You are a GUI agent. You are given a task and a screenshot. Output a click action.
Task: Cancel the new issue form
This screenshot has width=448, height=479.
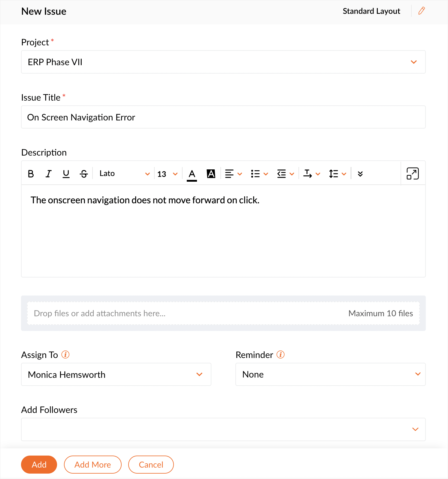click(151, 465)
